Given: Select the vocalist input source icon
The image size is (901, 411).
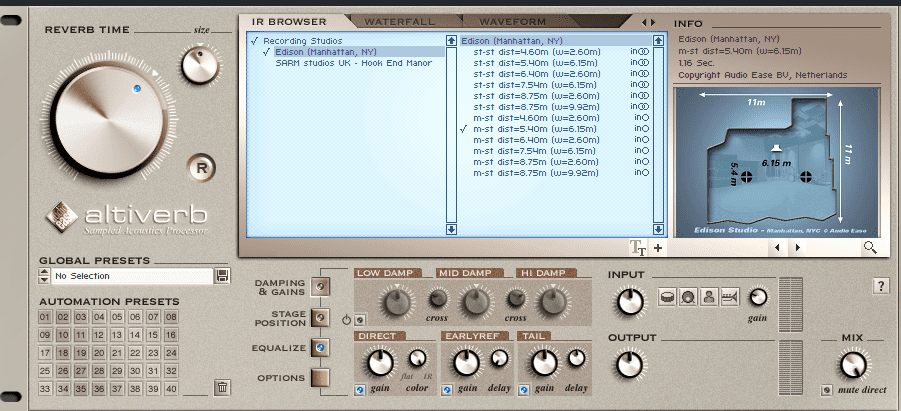Looking at the screenshot, I should [709, 297].
